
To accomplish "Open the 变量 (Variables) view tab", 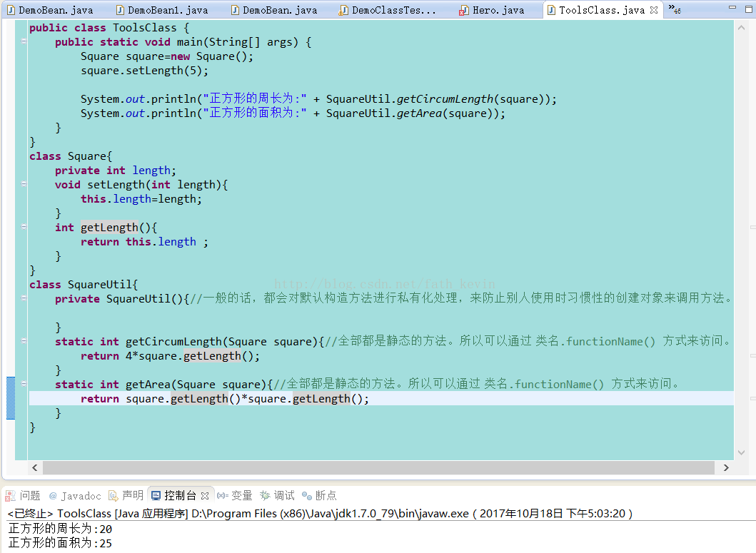I will coord(235,496).
